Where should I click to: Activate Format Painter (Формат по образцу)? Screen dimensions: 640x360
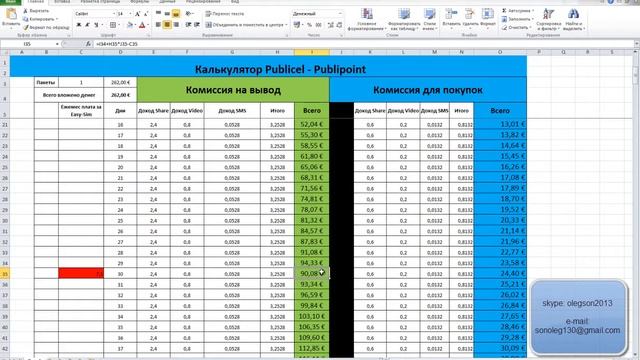point(46,27)
